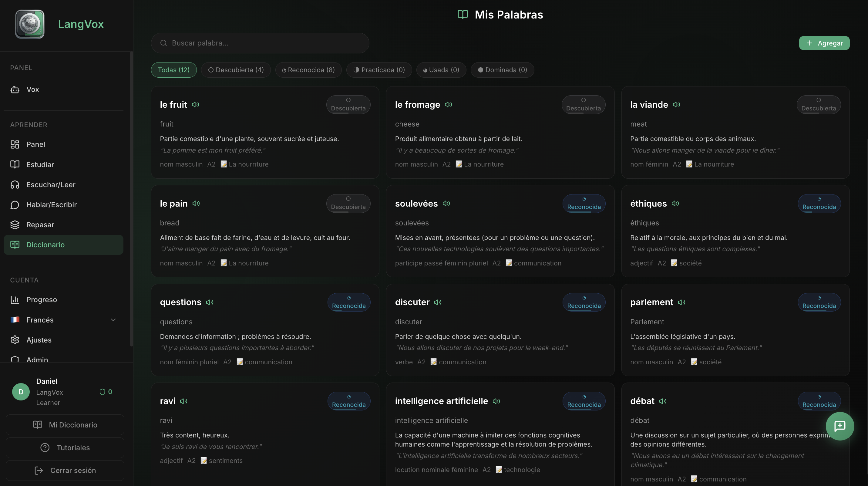Filter by Practicada (0)
The width and height of the screenshot is (868, 486).
pos(379,70)
